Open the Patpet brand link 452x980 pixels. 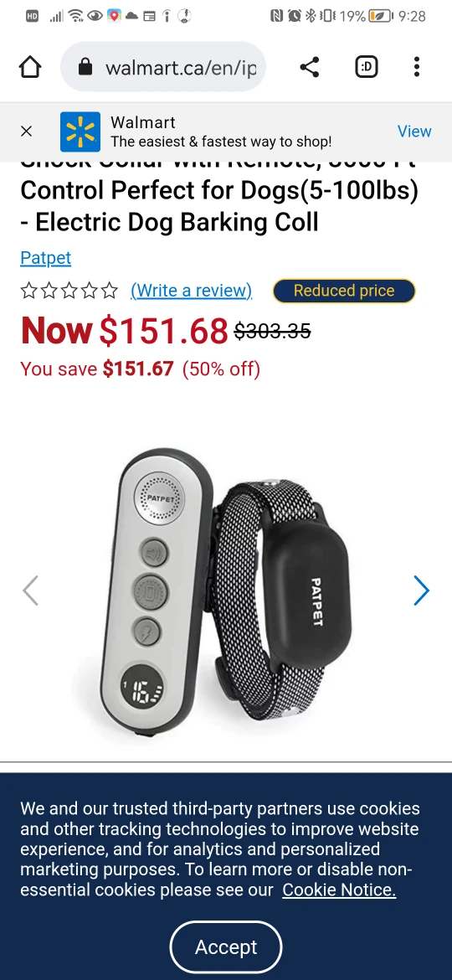[45, 257]
